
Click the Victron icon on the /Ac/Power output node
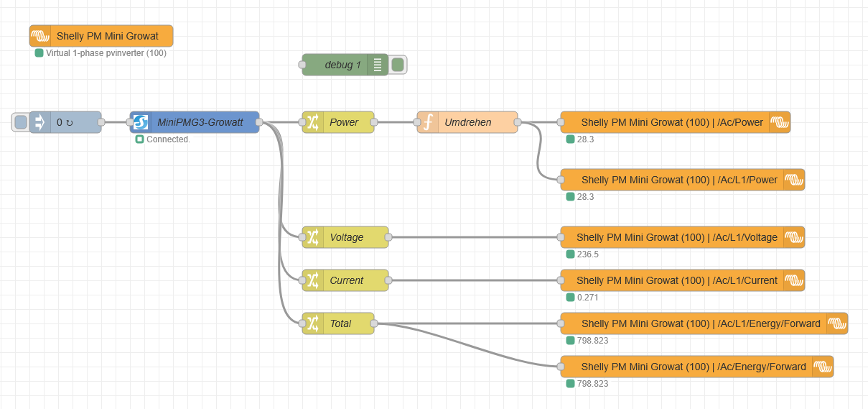(x=780, y=122)
